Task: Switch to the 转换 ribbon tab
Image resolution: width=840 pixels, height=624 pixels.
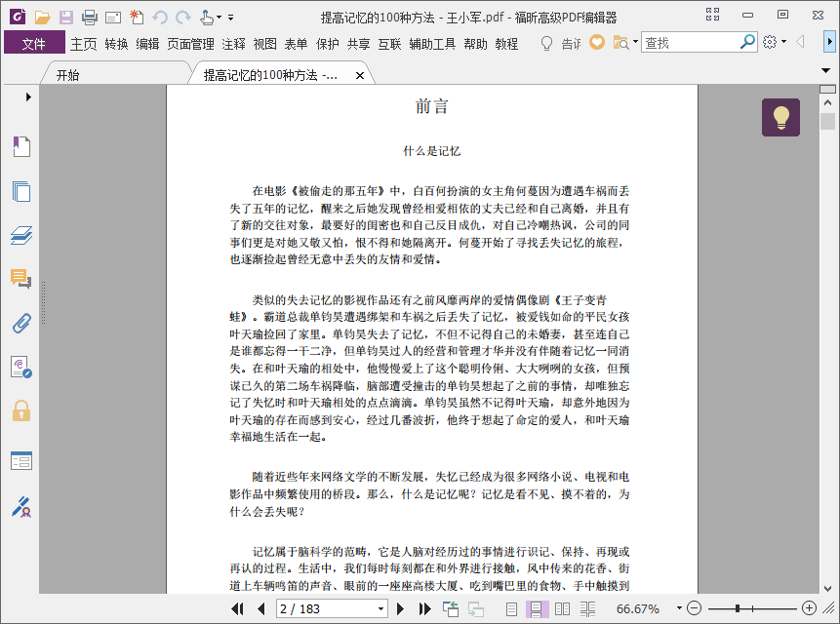Action: (x=116, y=44)
